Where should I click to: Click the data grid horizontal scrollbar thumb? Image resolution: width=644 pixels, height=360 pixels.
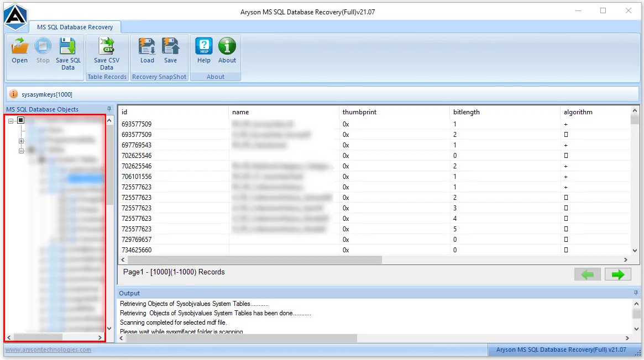pyautogui.click(x=255, y=260)
